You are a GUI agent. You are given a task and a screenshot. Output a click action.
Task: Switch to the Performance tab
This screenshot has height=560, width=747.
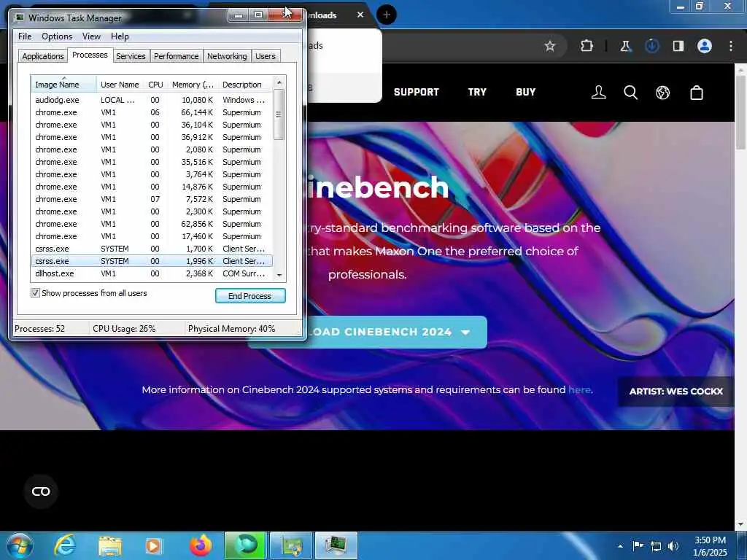(x=177, y=56)
